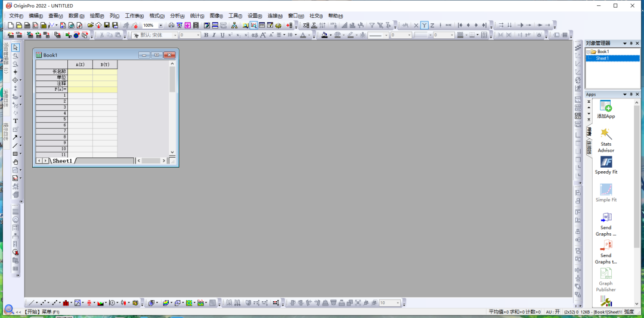Click the 【开始】菜单 (F1) status bar text
This screenshot has height=318, width=644.
(x=42, y=312)
